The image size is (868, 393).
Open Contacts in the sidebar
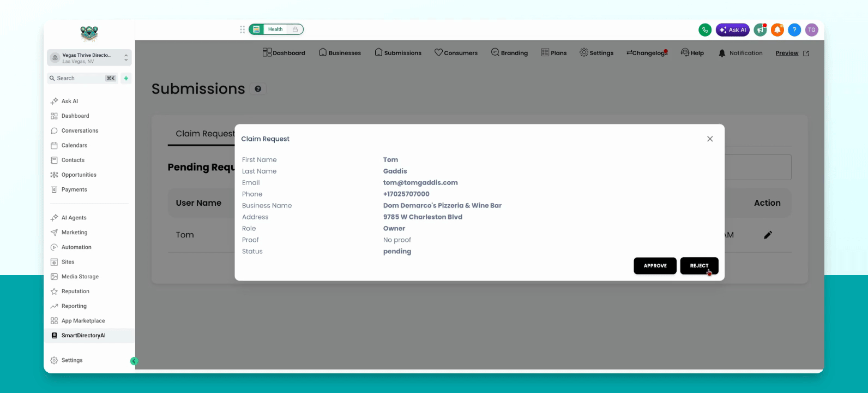(73, 160)
